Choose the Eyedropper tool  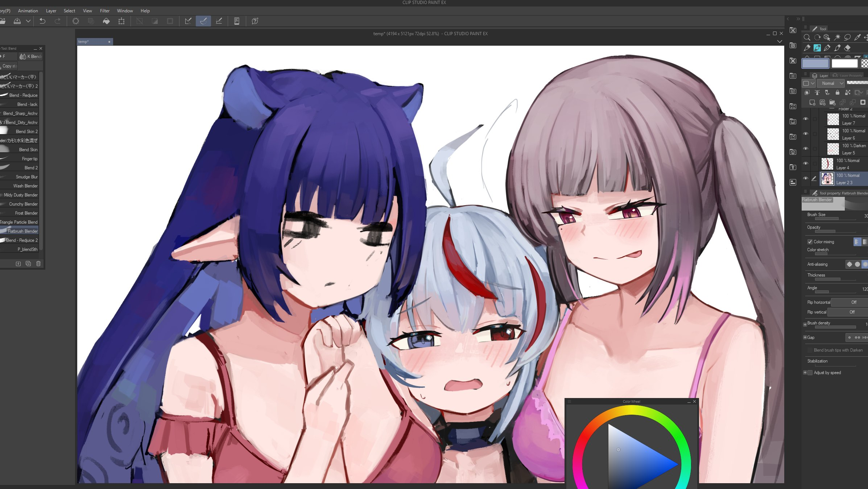pyautogui.click(x=857, y=37)
